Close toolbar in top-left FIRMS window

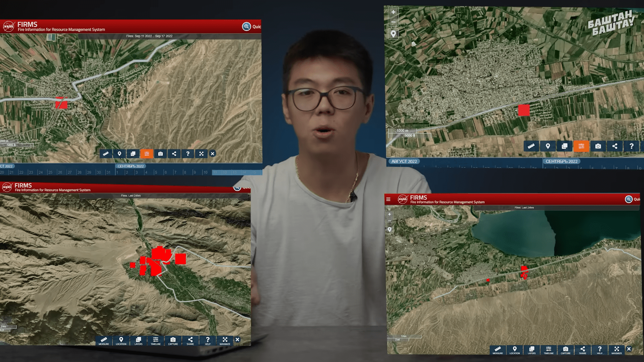click(213, 154)
